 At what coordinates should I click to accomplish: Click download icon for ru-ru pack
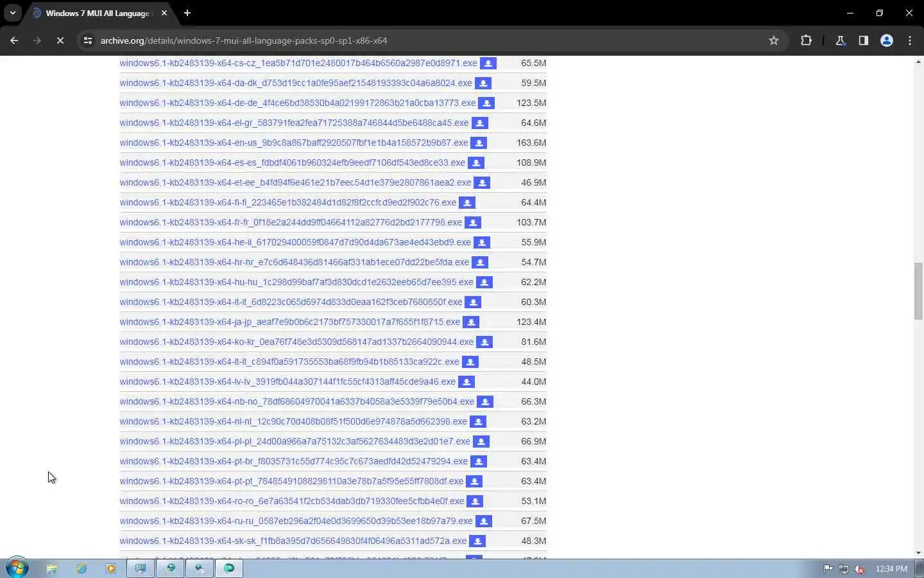pos(484,521)
